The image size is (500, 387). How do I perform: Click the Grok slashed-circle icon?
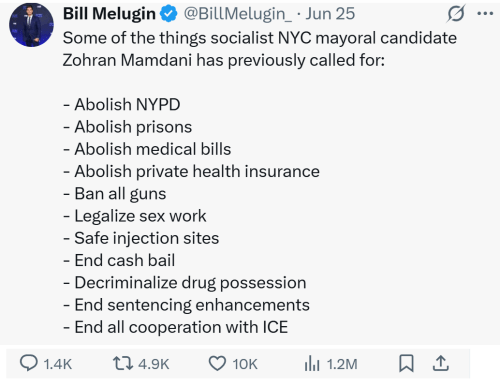(456, 14)
